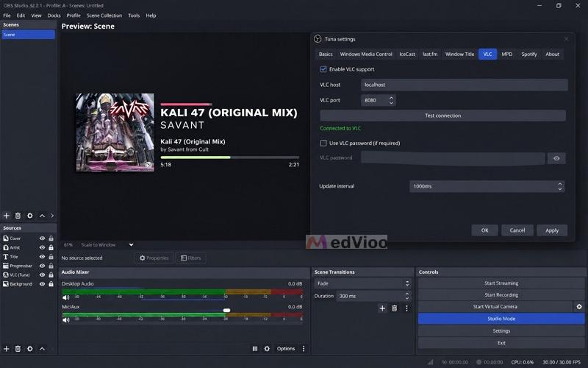Open the Tools menu
This screenshot has height=368, width=588.
[134, 15]
